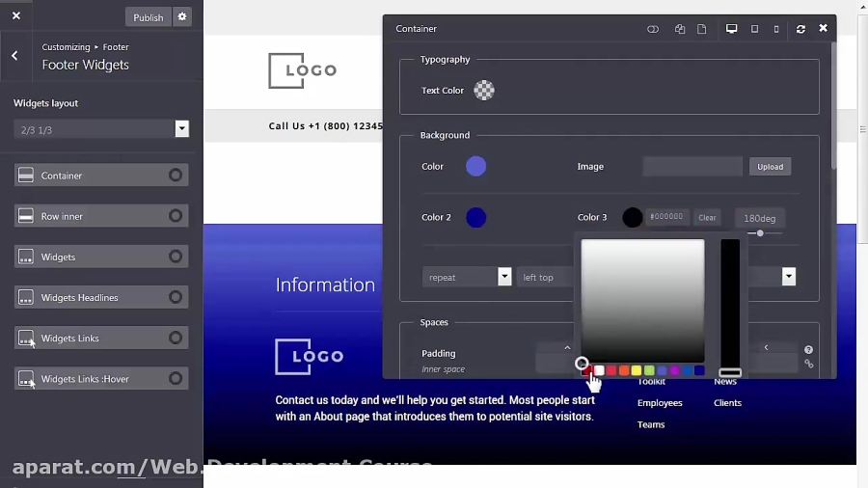Click the Clients footer link
868x488 pixels.
coord(727,403)
